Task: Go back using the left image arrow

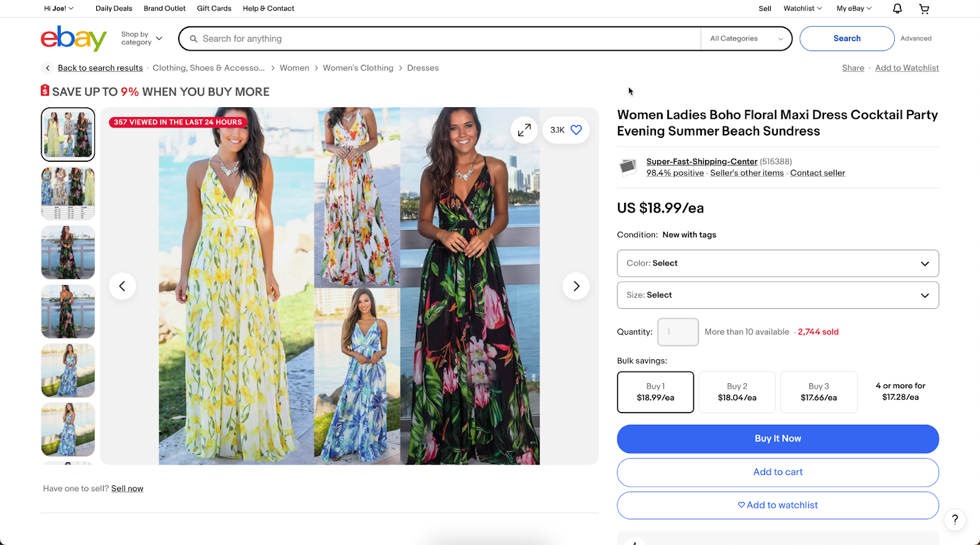Action: pos(123,286)
